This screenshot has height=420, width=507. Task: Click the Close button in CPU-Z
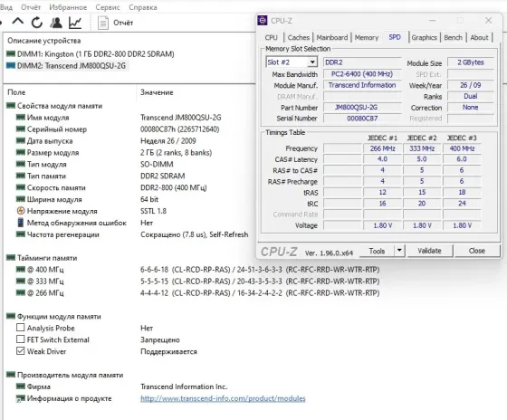477,251
